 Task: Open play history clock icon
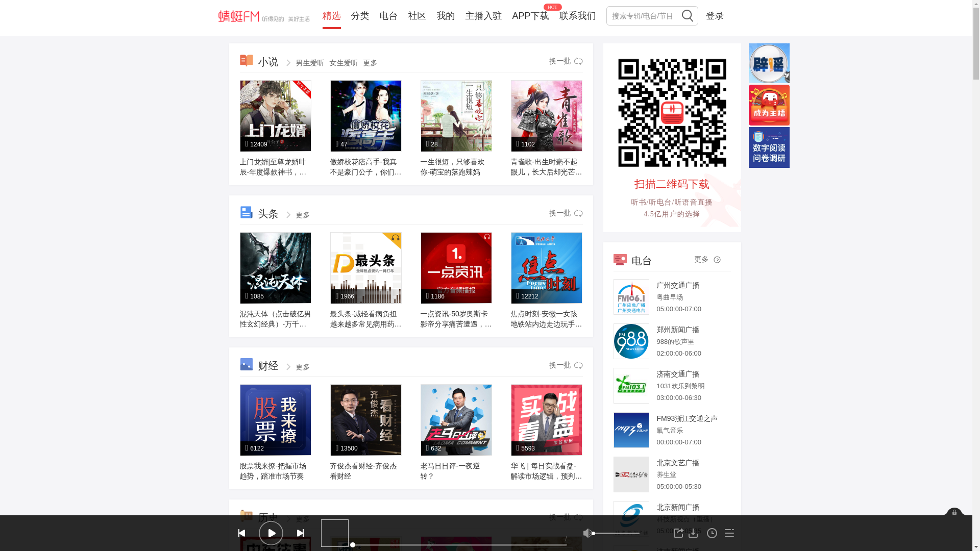(x=712, y=533)
